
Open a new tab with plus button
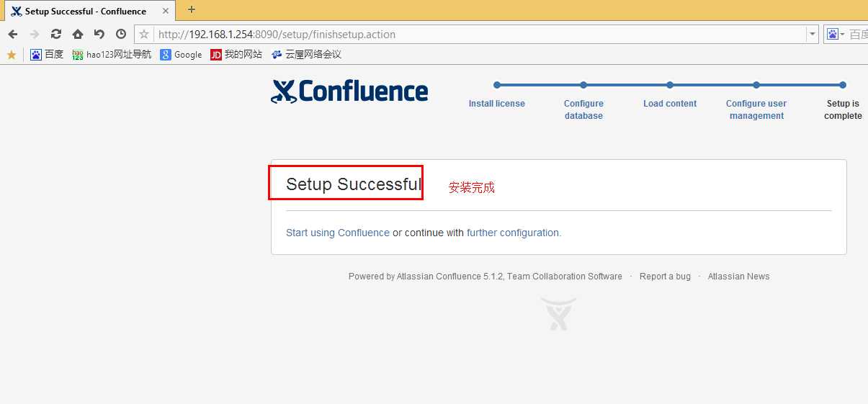pos(192,9)
